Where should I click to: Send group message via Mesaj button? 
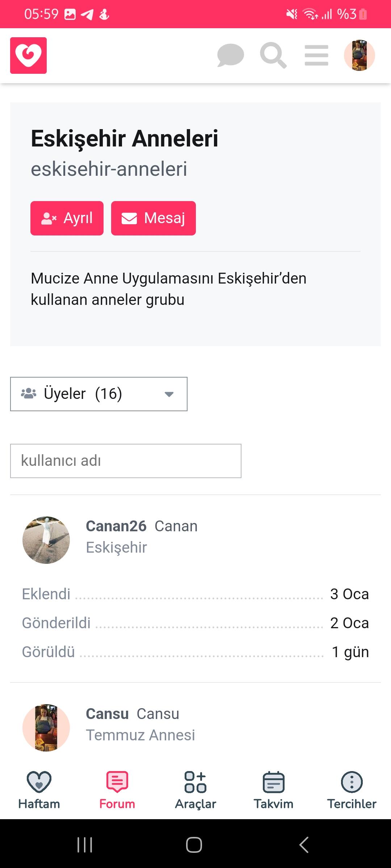[x=154, y=218]
